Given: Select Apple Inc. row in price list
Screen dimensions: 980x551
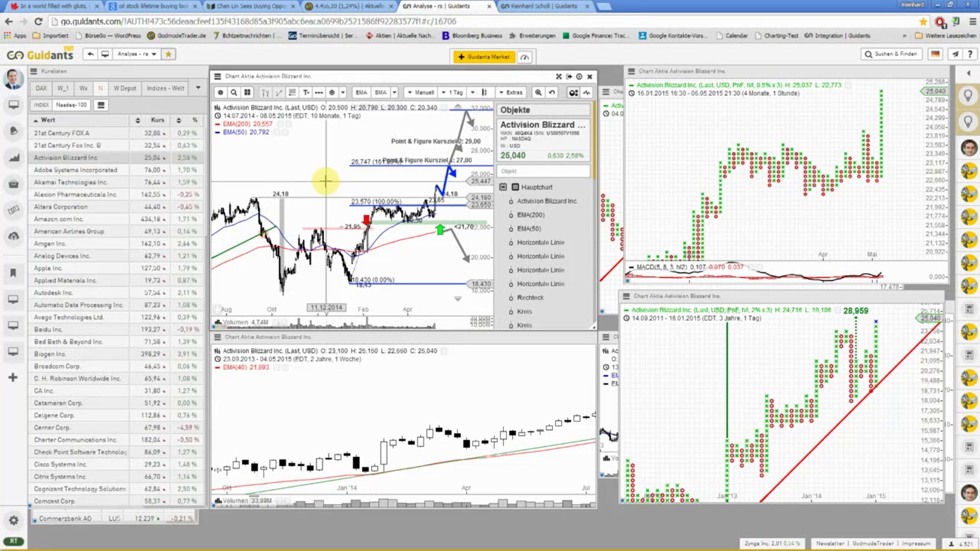Looking at the screenshot, I should point(116,268).
